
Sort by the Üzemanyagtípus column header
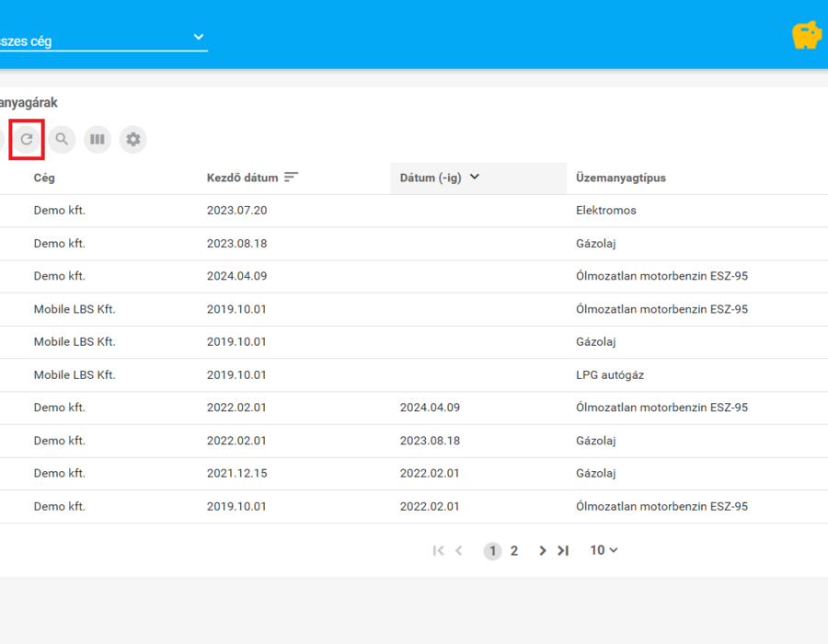point(621,178)
